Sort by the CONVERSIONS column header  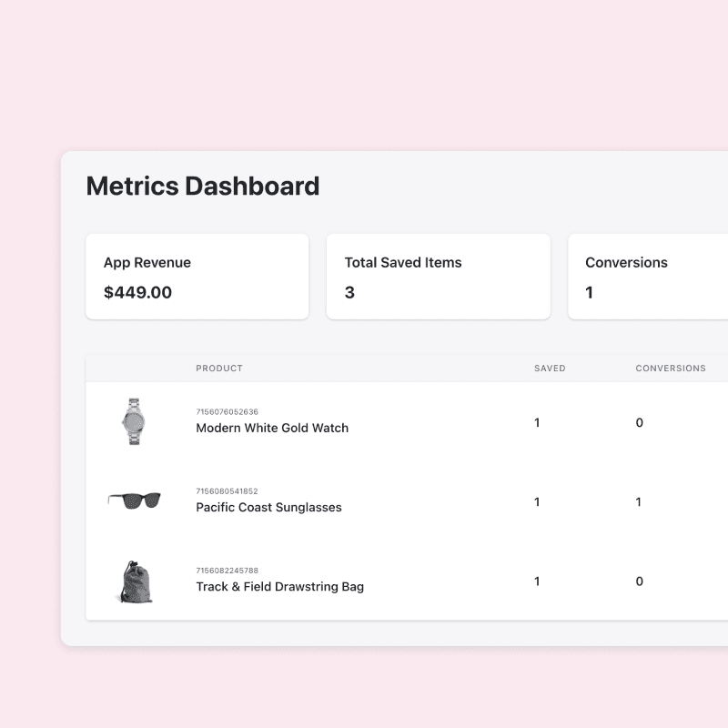point(671,369)
